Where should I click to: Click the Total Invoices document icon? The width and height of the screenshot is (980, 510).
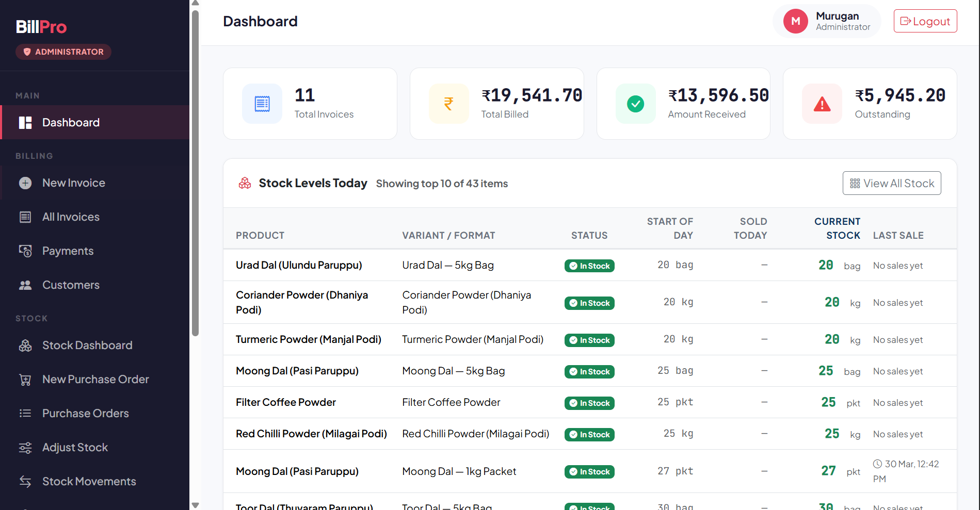pos(262,104)
